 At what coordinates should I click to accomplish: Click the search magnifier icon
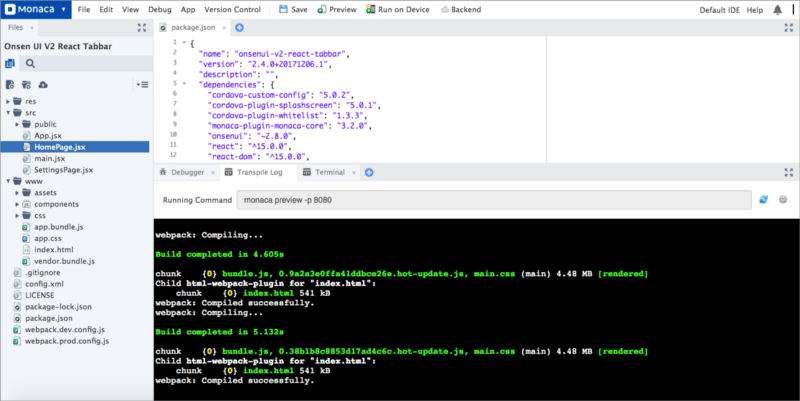pos(31,64)
